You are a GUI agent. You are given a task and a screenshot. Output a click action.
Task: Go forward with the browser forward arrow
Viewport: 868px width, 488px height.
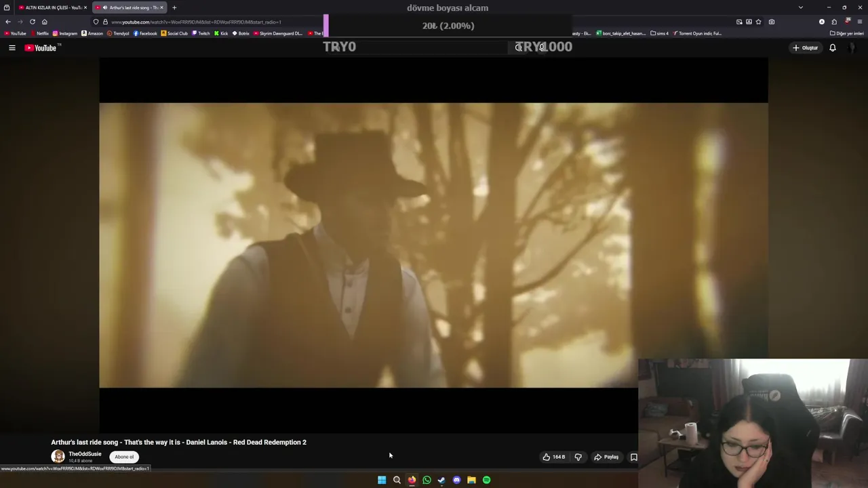tap(20, 22)
